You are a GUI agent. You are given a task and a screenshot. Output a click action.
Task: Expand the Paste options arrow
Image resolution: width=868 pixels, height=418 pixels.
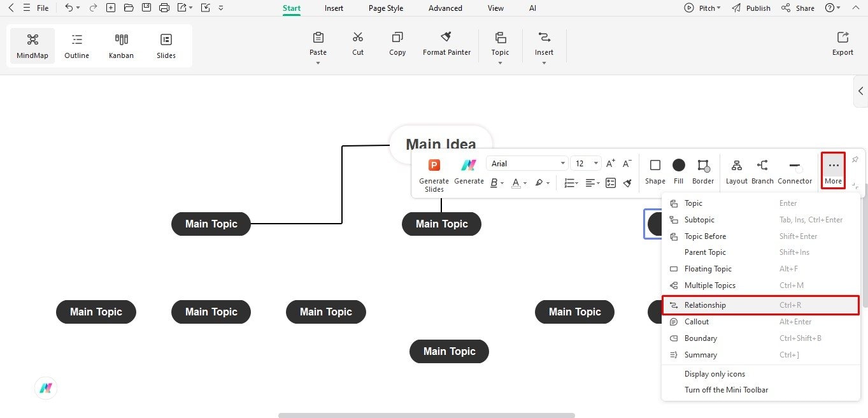318,63
